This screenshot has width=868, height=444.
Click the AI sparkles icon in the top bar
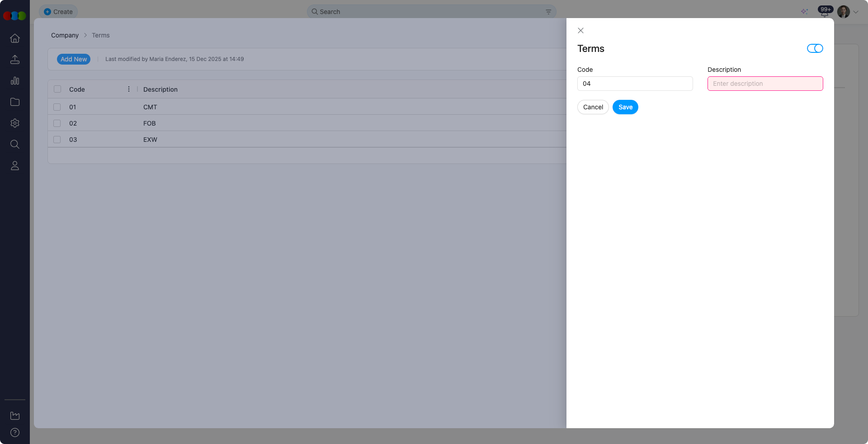(x=805, y=12)
